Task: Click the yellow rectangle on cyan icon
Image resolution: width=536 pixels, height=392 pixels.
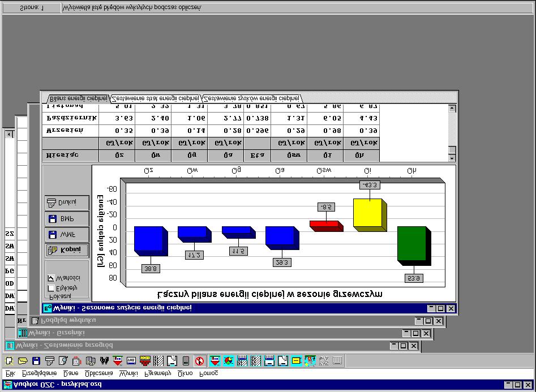Action: [297, 360]
